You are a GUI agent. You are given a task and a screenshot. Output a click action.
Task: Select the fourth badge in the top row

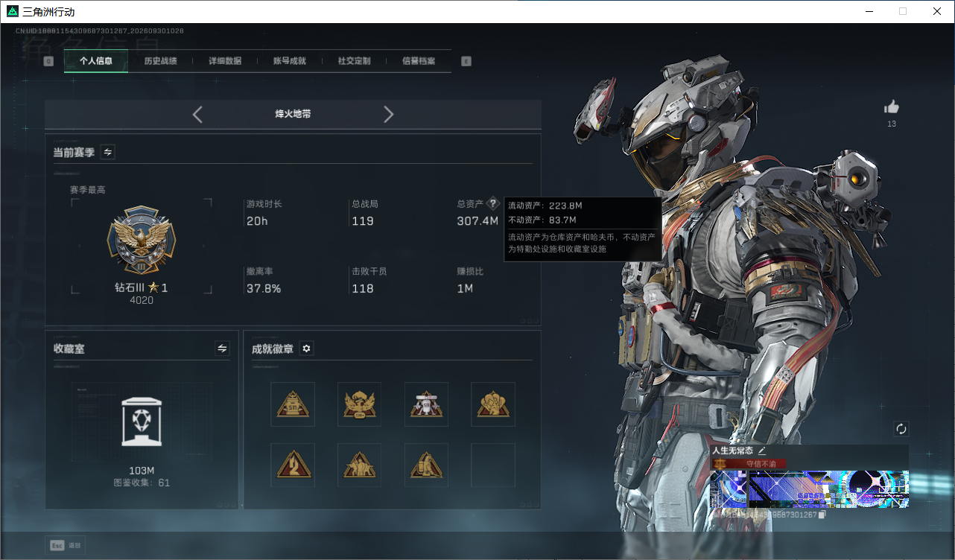coord(493,404)
